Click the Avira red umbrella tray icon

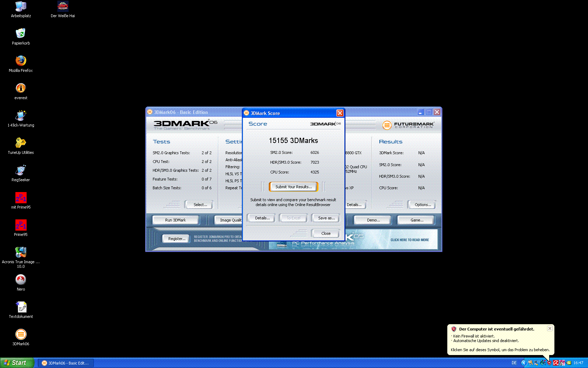556,363
